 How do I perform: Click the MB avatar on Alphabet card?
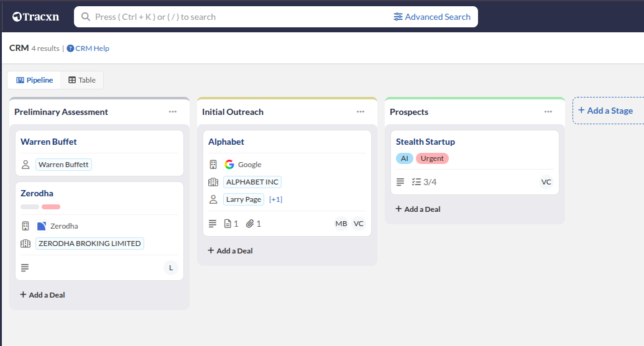341,224
